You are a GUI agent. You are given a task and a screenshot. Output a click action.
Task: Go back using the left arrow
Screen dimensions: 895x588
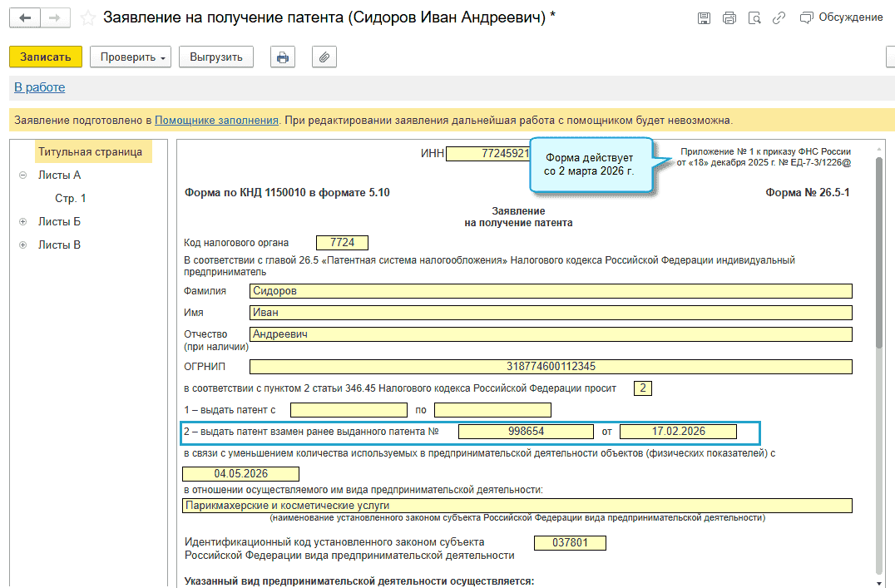coord(25,17)
